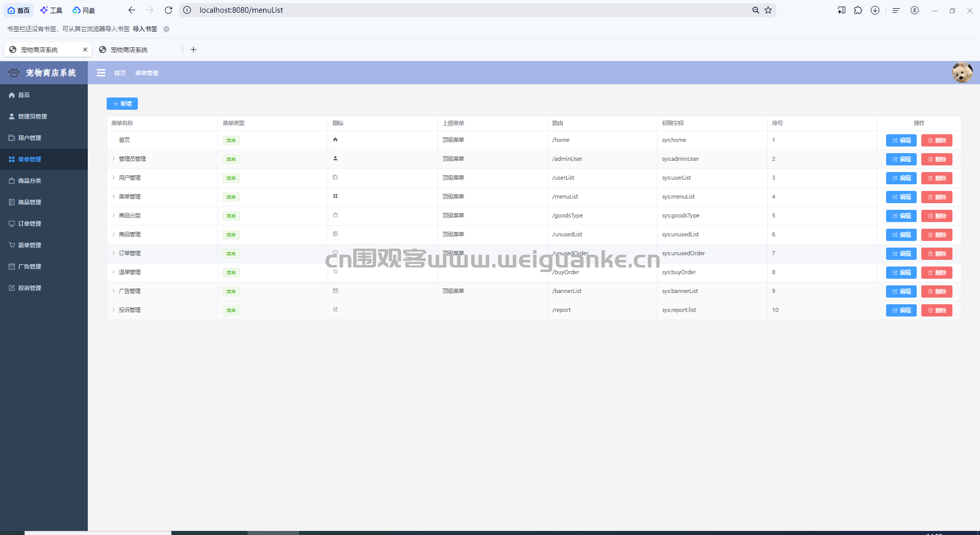Click the home icon in 首页 table row
980x535 pixels.
click(x=335, y=139)
